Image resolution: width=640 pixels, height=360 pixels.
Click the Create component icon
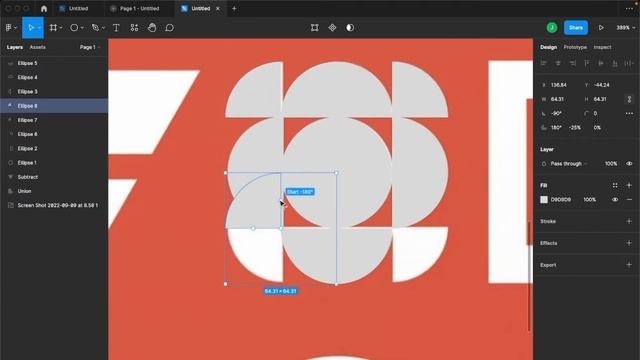click(x=332, y=28)
